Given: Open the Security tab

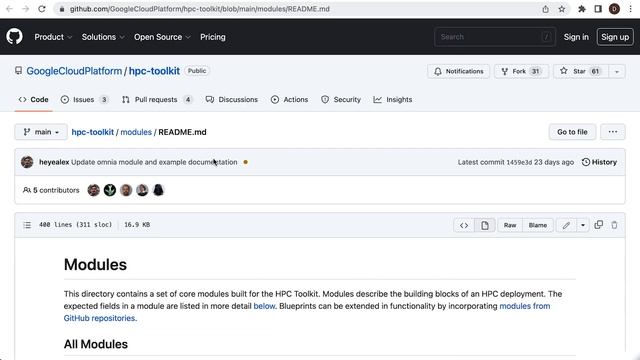Looking at the screenshot, I should tap(341, 100).
